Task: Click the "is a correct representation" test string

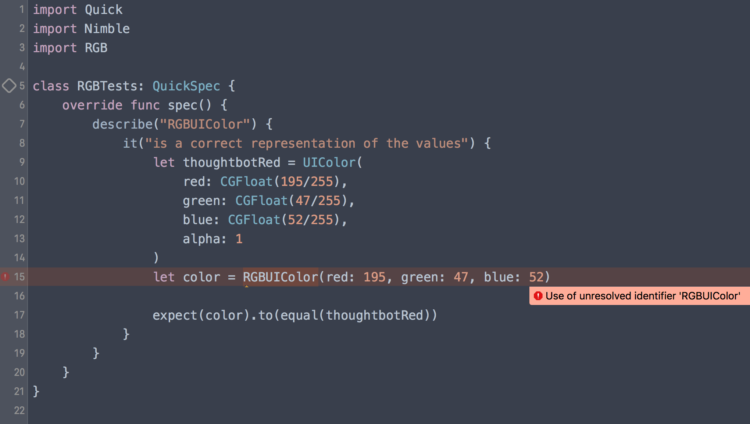Action: (x=307, y=144)
